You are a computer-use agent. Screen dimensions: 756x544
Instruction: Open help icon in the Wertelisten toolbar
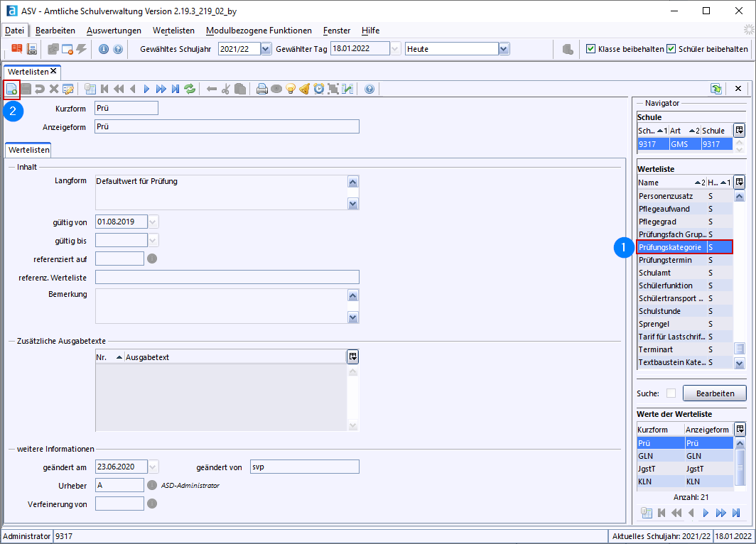369,89
